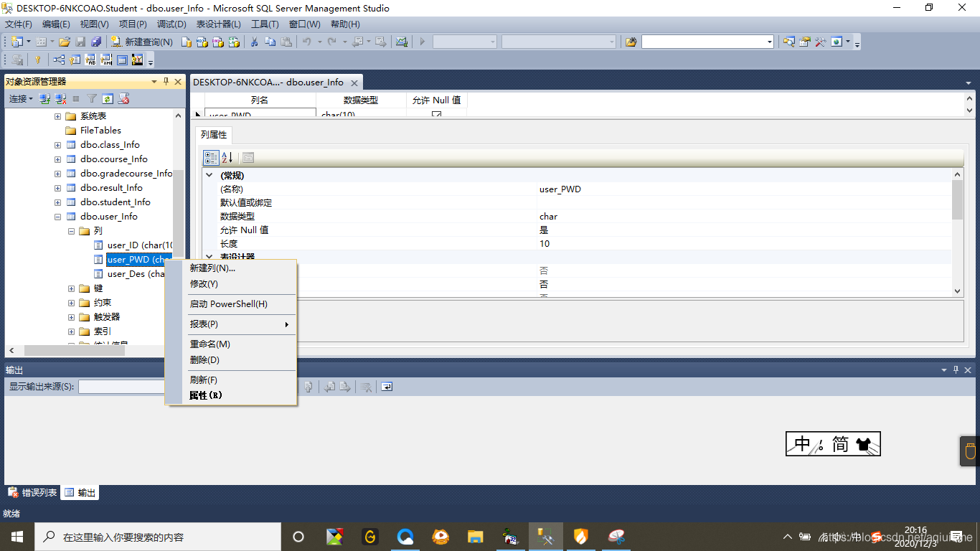This screenshot has height=551, width=980.
Task: Expand the 键 folder node
Action: 72,288
